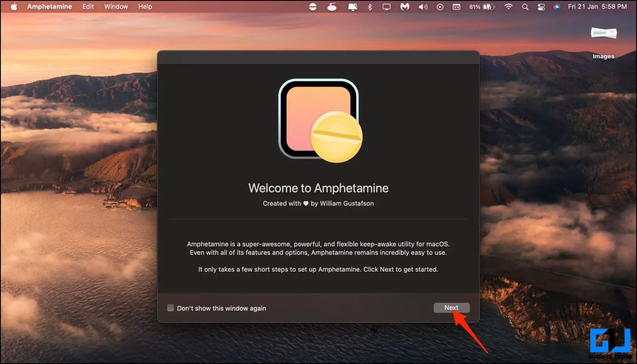Screen dimensions: 637x364
Task: Click the crossed-out display menu bar icon
Action: pos(352,7)
